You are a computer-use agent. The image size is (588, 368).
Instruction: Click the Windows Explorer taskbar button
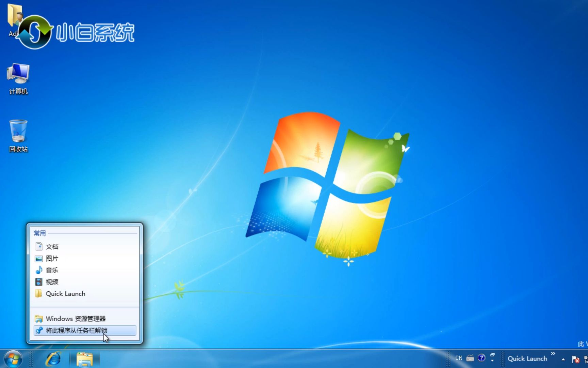84,359
